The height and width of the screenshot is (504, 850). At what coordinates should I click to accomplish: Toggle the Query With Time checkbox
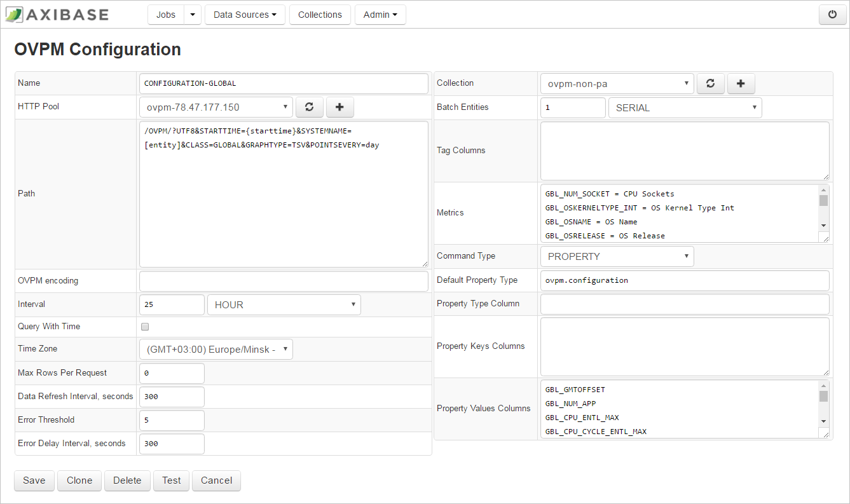pyautogui.click(x=145, y=327)
